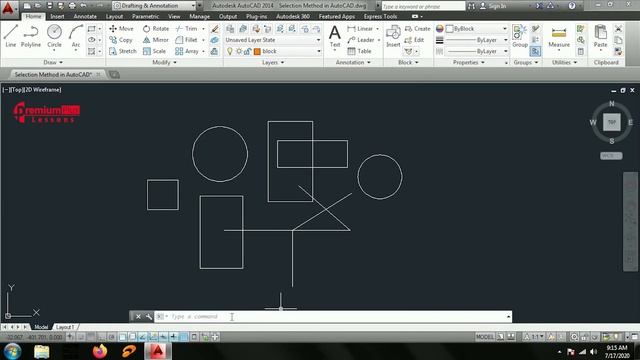Select the Polyline tool

click(x=31, y=36)
